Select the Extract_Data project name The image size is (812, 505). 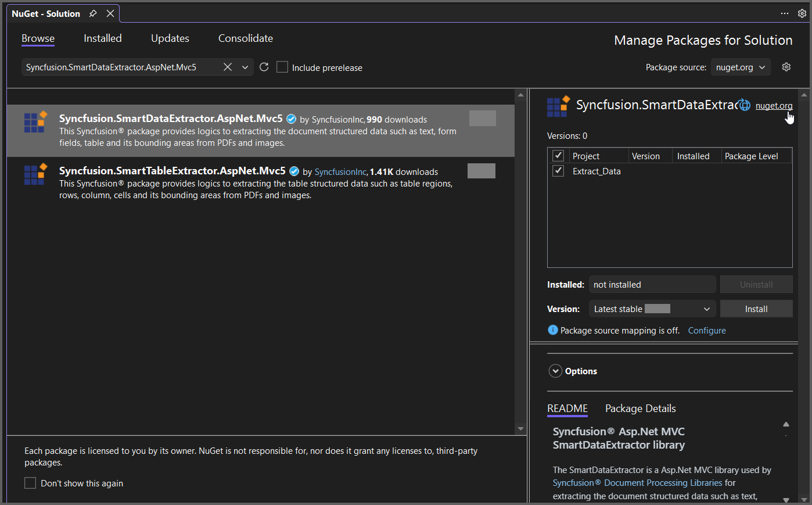click(x=597, y=171)
